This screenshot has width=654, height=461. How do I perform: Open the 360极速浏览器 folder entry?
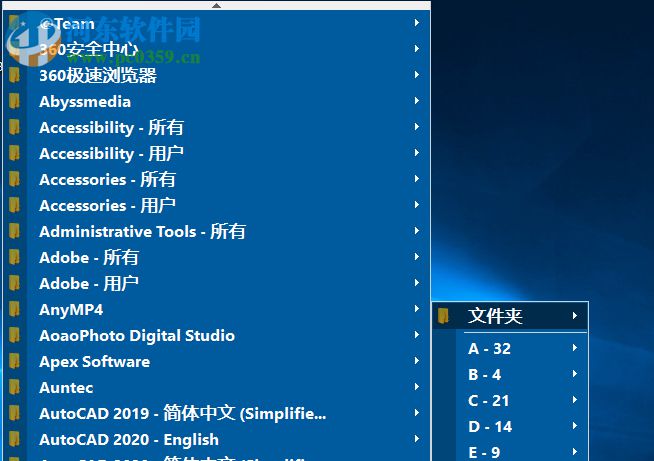217,76
